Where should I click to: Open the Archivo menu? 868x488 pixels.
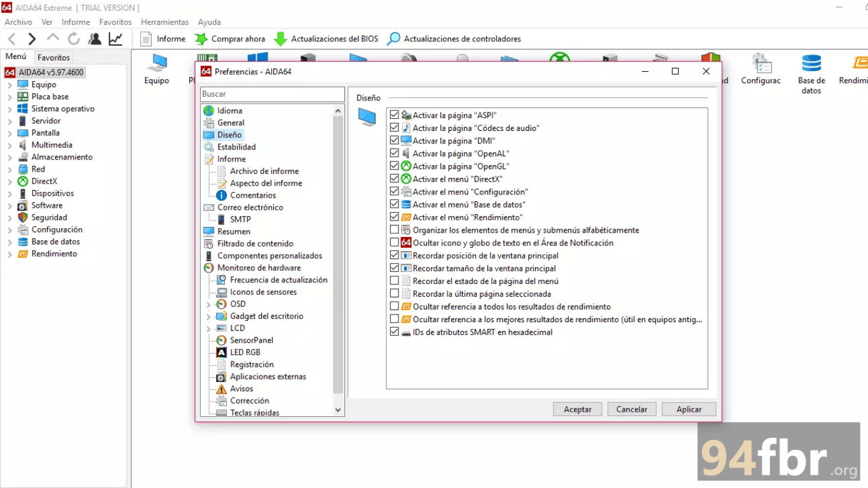pyautogui.click(x=18, y=22)
